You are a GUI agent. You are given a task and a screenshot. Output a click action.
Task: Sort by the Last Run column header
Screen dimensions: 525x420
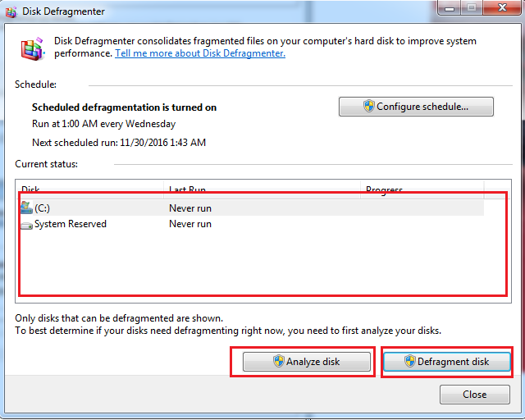261,189
